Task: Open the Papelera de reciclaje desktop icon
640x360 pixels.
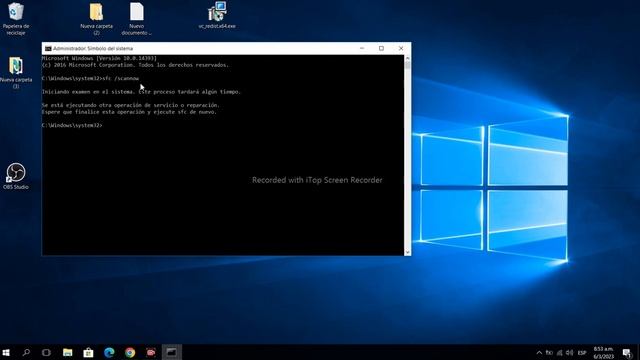Action: [x=16, y=18]
